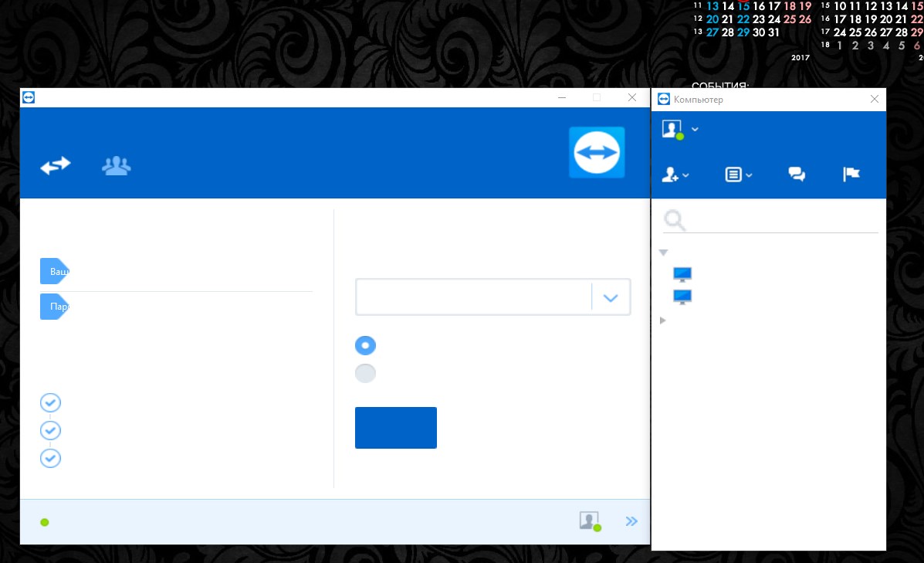The height and width of the screenshot is (563, 924).
Task: Open dropdown arrow beside list options icon
Action: 749,175
